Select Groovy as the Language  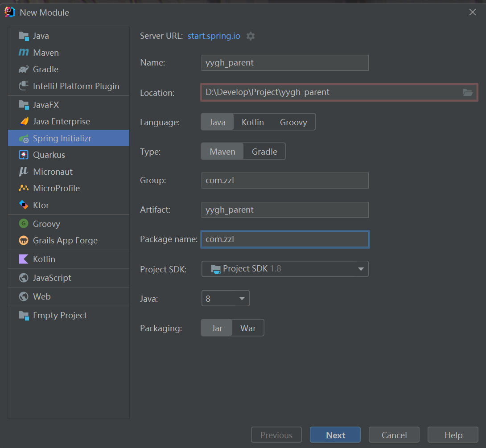click(x=293, y=122)
